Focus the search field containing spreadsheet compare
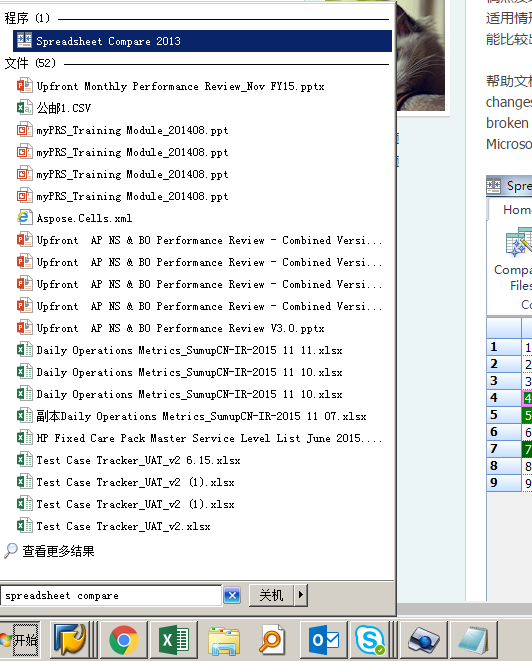The width and height of the screenshot is (532, 661). (x=110, y=595)
